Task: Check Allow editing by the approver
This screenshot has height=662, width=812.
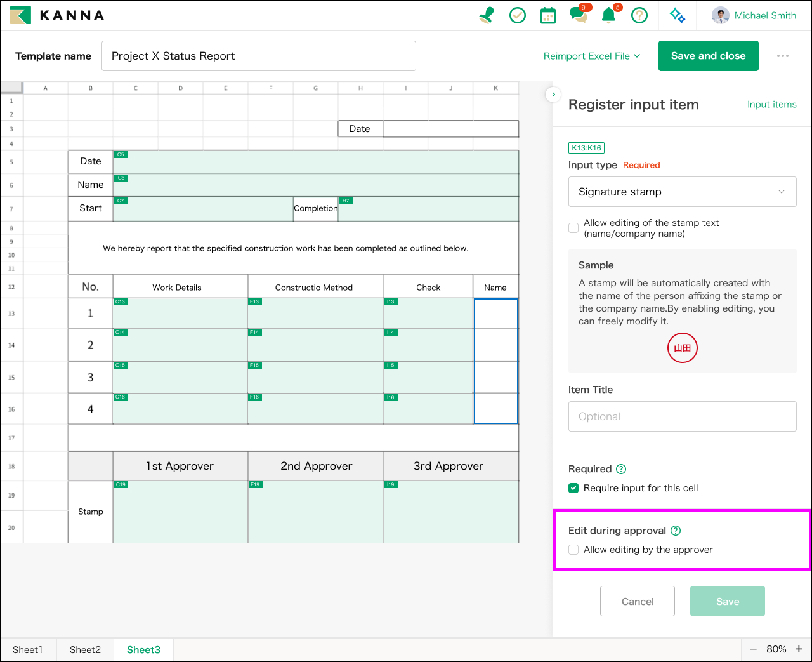Action: tap(573, 550)
